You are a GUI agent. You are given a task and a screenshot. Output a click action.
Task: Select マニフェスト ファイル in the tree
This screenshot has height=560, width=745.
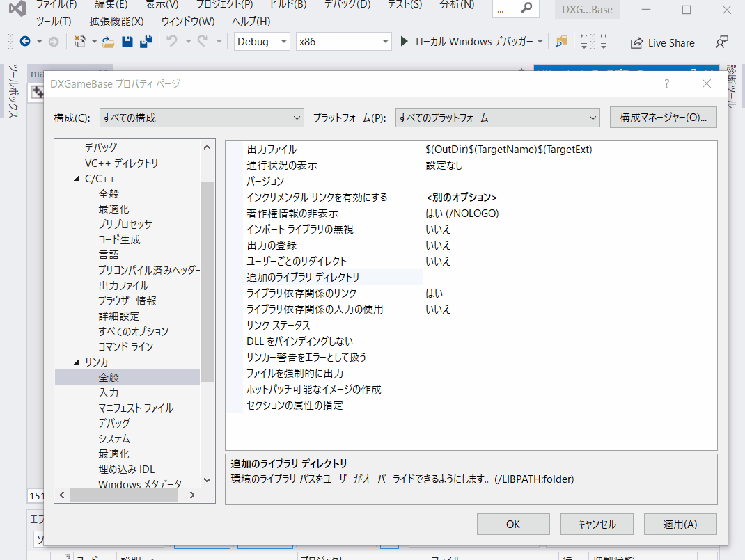136,408
